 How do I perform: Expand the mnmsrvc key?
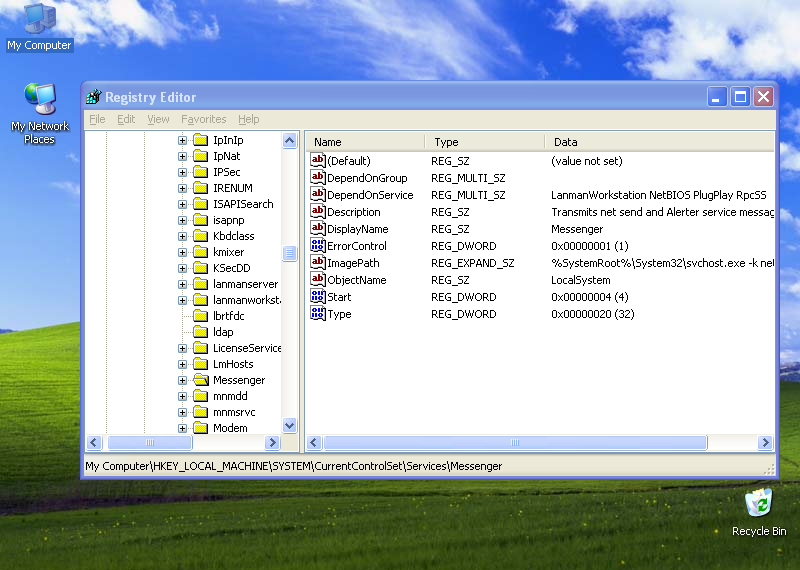(182, 412)
